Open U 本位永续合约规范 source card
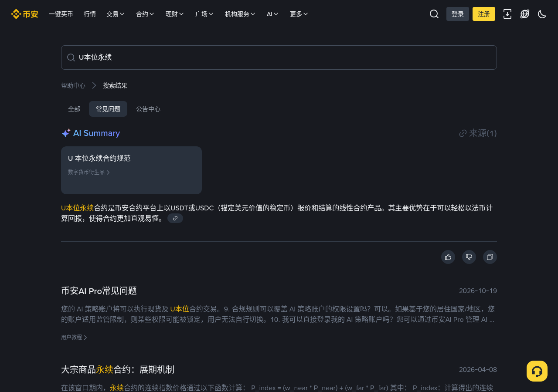Image resolution: width=558 pixels, height=392 pixels. 131,170
